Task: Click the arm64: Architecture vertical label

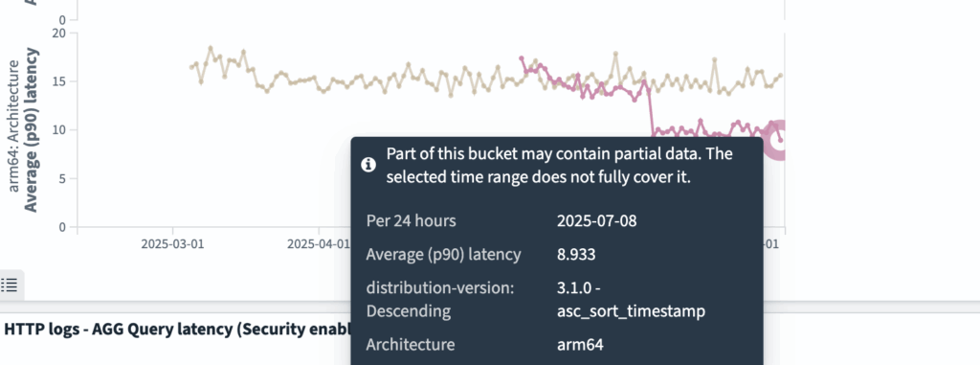Action: pos(13,135)
